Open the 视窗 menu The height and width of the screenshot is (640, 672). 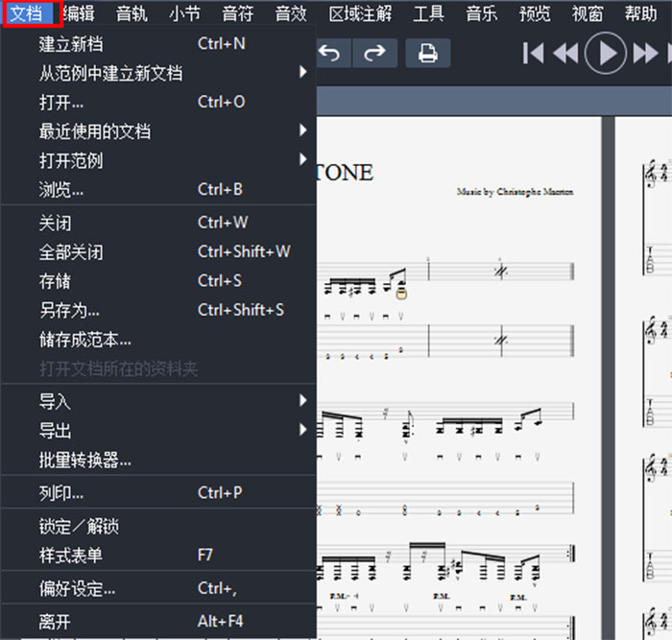[x=588, y=13]
